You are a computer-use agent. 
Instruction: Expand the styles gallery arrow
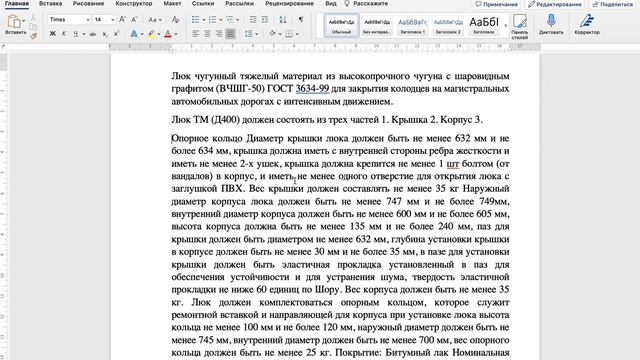tap(506, 26)
